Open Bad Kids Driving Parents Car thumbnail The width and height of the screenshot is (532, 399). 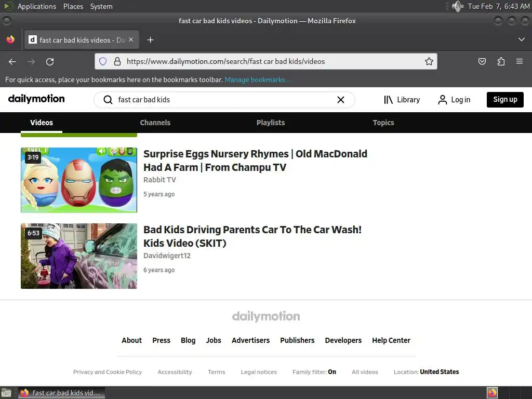pyautogui.click(x=79, y=256)
